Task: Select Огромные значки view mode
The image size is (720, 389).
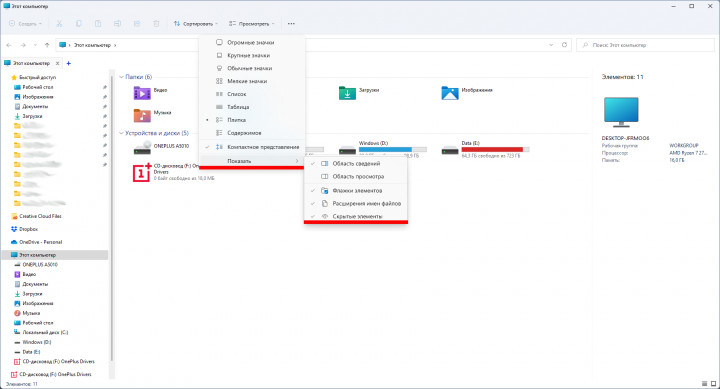Action: pos(252,42)
